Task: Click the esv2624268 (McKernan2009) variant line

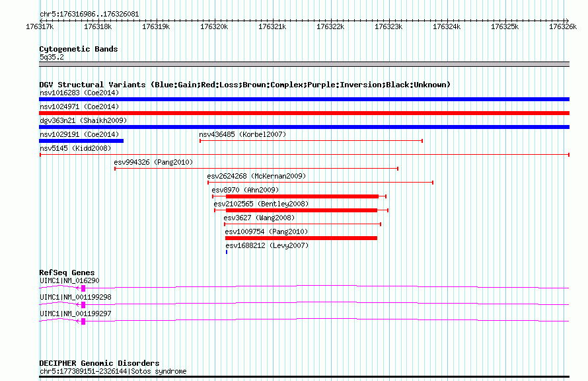Action: (320, 183)
